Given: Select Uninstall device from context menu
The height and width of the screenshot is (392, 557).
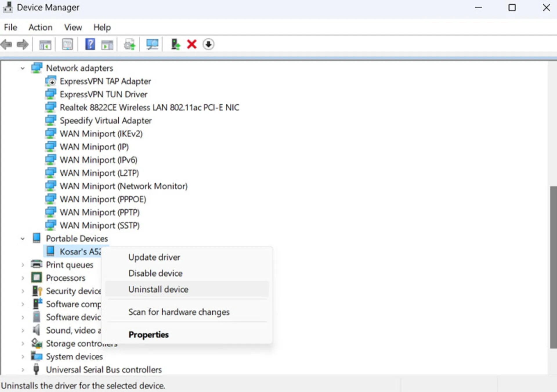Looking at the screenshot, I should (x=158, y=289).
